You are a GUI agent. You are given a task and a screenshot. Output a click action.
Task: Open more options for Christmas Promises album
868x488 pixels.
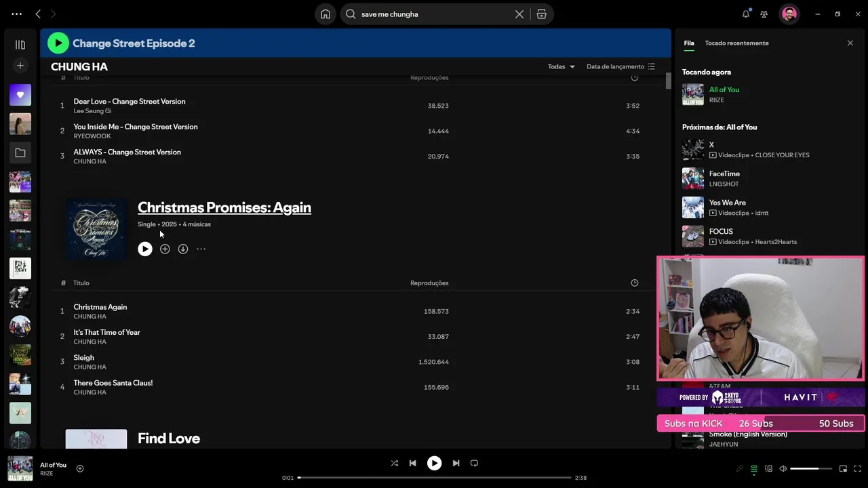(201, 249)
